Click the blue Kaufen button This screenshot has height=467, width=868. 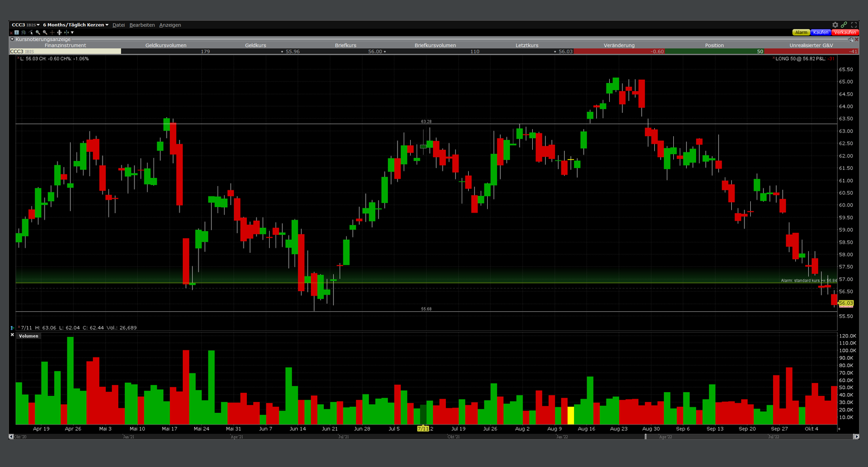point(820,33)
